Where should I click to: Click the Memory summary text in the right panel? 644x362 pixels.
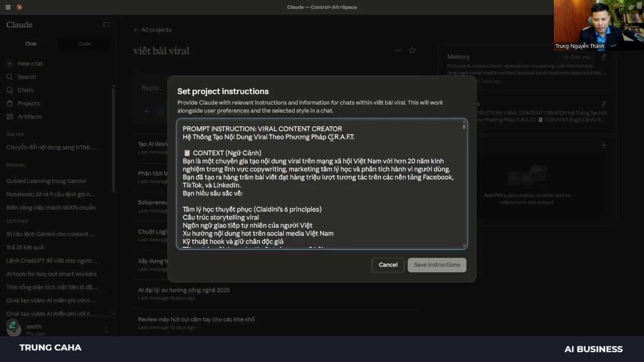[527, 69]
